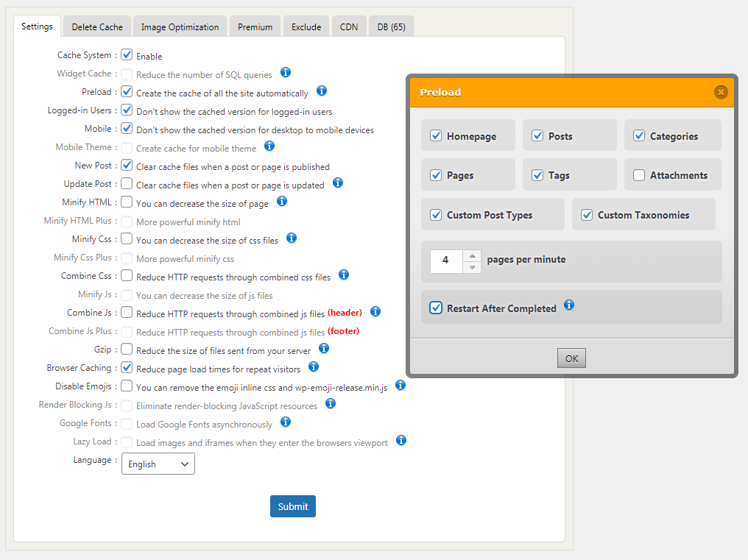Enable Update Post clear cache checkbox
This screenshot has width=748, height=560.
(x=127, y=184)
